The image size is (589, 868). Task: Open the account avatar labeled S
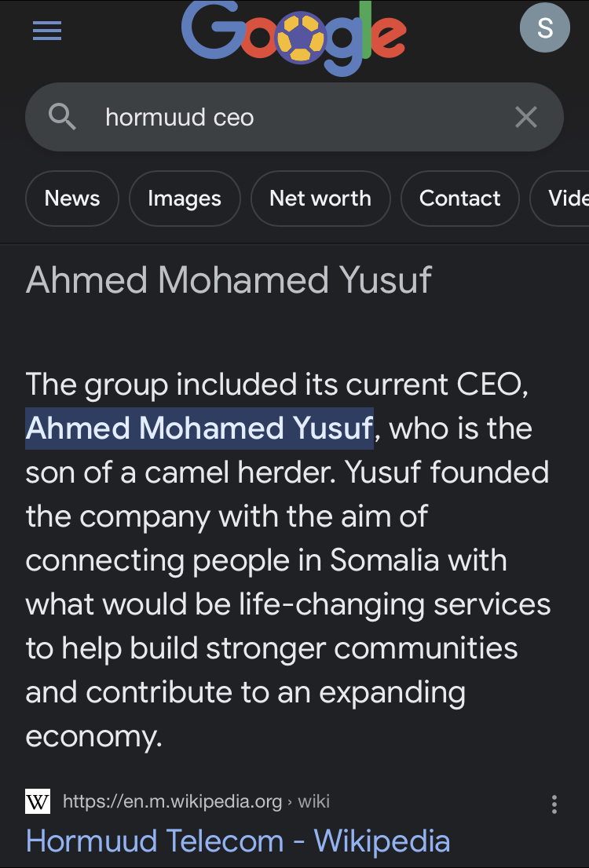point(545,27)
